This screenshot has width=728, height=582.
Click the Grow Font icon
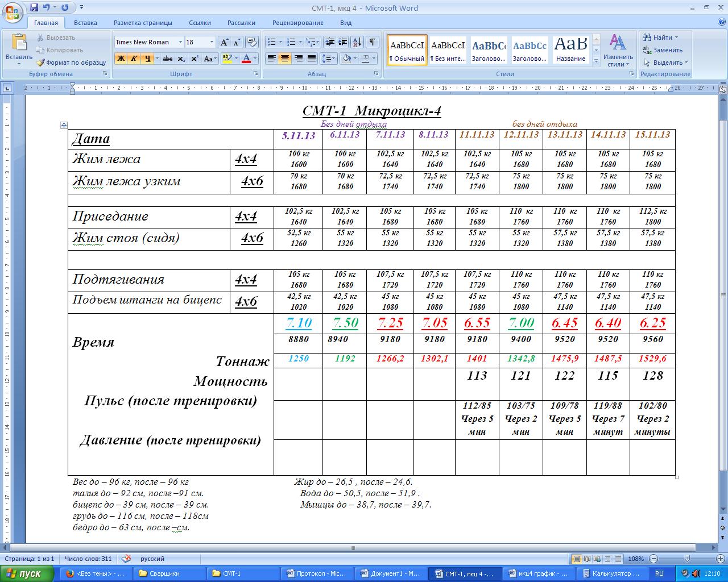coord(224,42)
